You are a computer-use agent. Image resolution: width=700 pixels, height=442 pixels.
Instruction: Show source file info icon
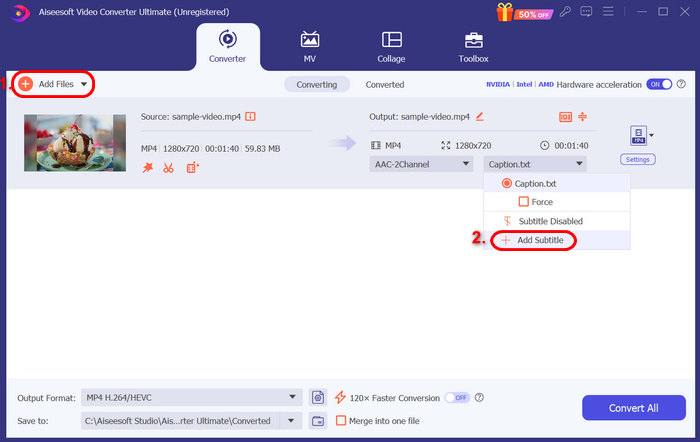[x=250, y=117]
